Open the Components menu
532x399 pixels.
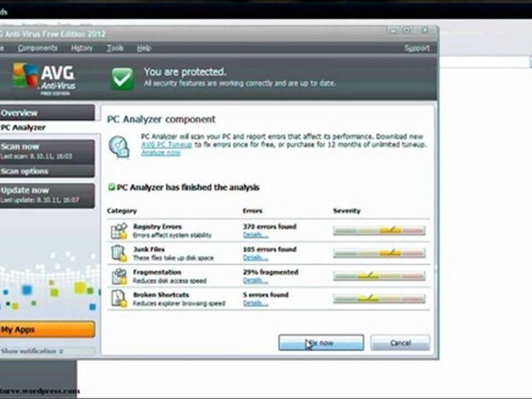[38, 48]
